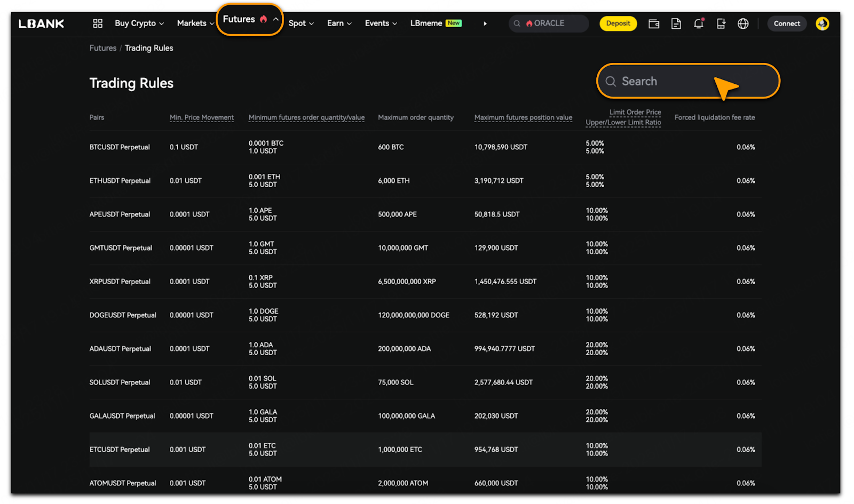Click the app download phone icon
Image resolution: width=854 pixels, height=504 pixels.
coord(721,23)
